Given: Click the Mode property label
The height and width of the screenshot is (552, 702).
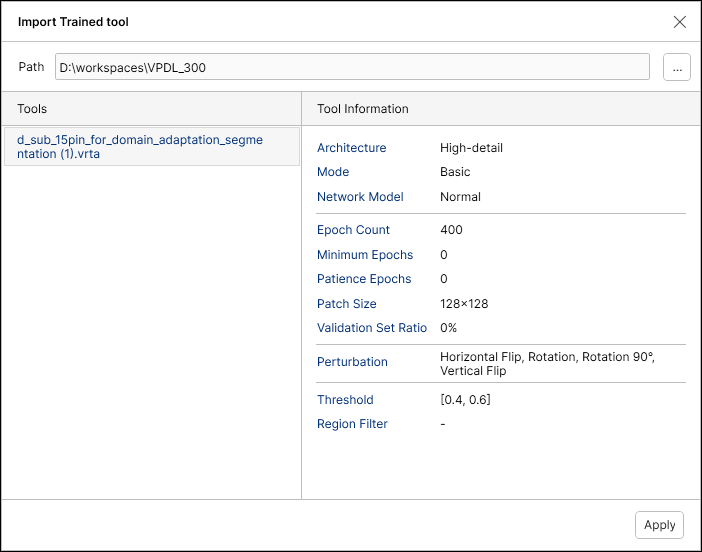Looking at the screenshot, I should [333, 172].
